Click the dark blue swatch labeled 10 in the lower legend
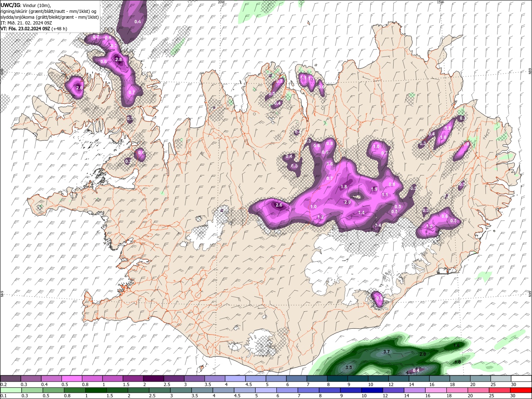Viewport: 532px width, 399px height. 372,390
